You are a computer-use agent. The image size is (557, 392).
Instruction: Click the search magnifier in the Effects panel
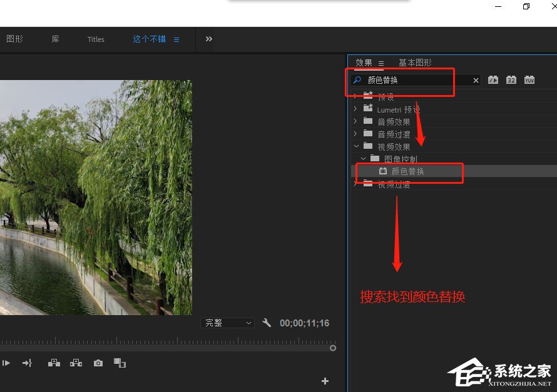tap(356, 80)
